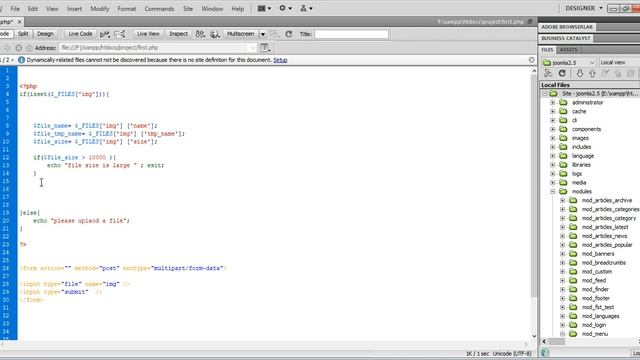This screenshot has height=360, width=640.
Task: Expand the mod_footer folder
Action: [562, 298]
